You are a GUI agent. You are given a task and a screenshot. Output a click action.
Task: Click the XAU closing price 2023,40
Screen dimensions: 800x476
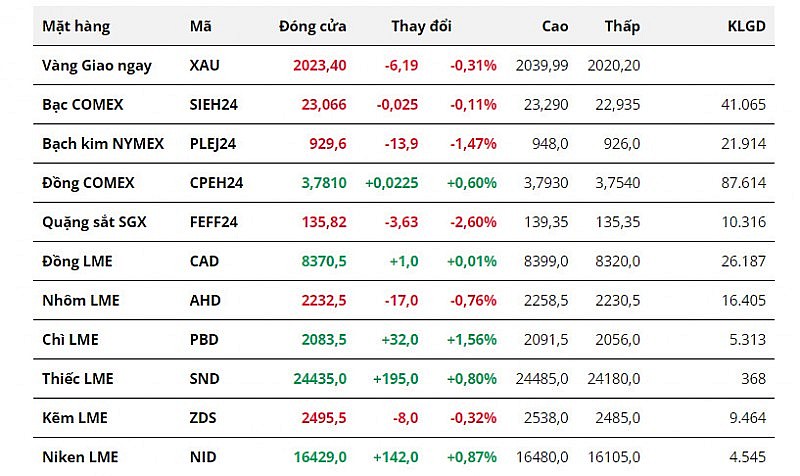click(x=320, y=65)
